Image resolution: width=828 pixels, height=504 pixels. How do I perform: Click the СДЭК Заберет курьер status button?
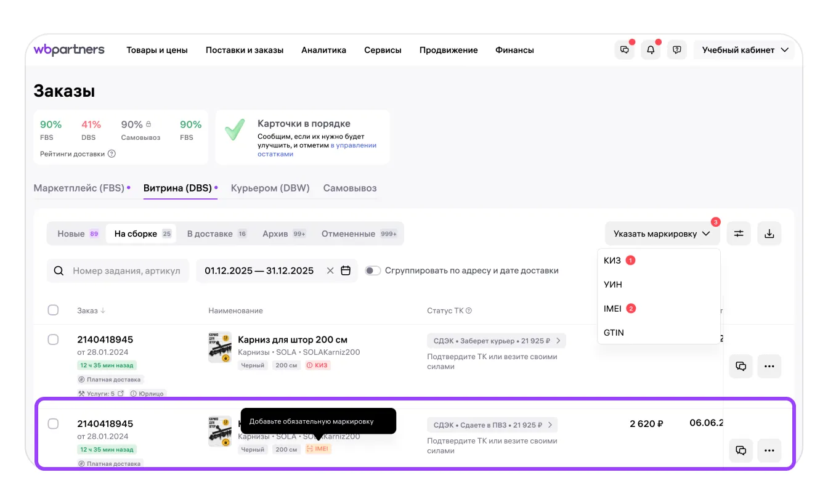pyautogui.click(x=496, y=341)
